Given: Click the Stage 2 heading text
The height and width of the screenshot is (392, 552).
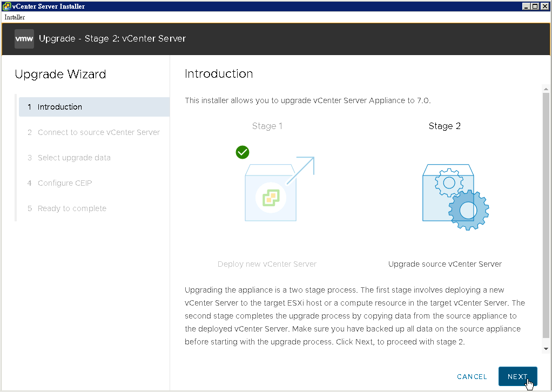Looking at the screenshot, I should pos(445,126).
